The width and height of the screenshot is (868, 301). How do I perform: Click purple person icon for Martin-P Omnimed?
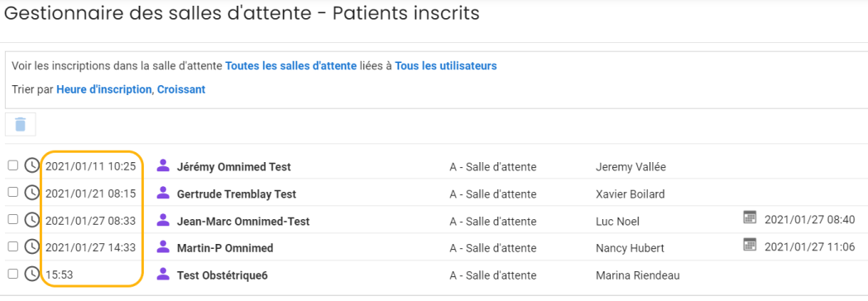pyautogui.click(x=163, y=246)
